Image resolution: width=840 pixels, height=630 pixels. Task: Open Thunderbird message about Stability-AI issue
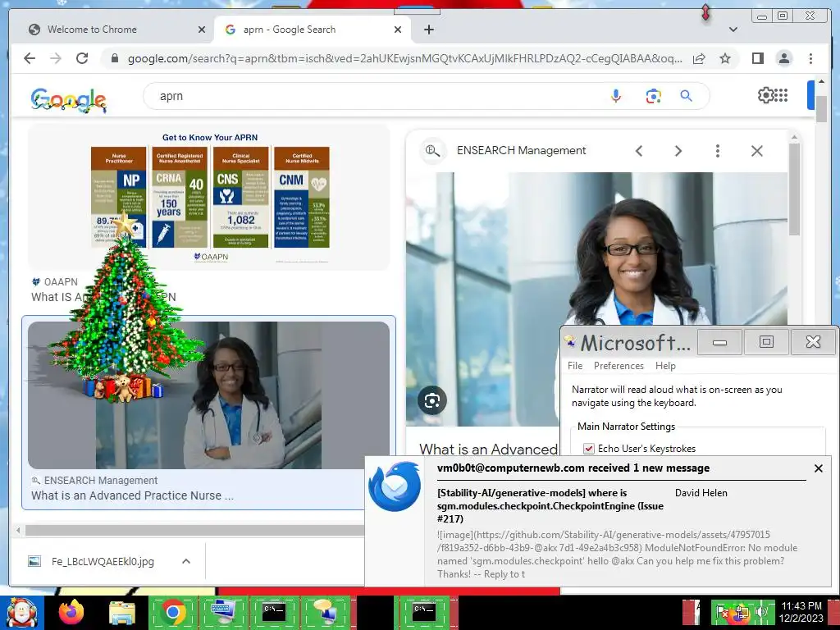(x=550, y=505)
